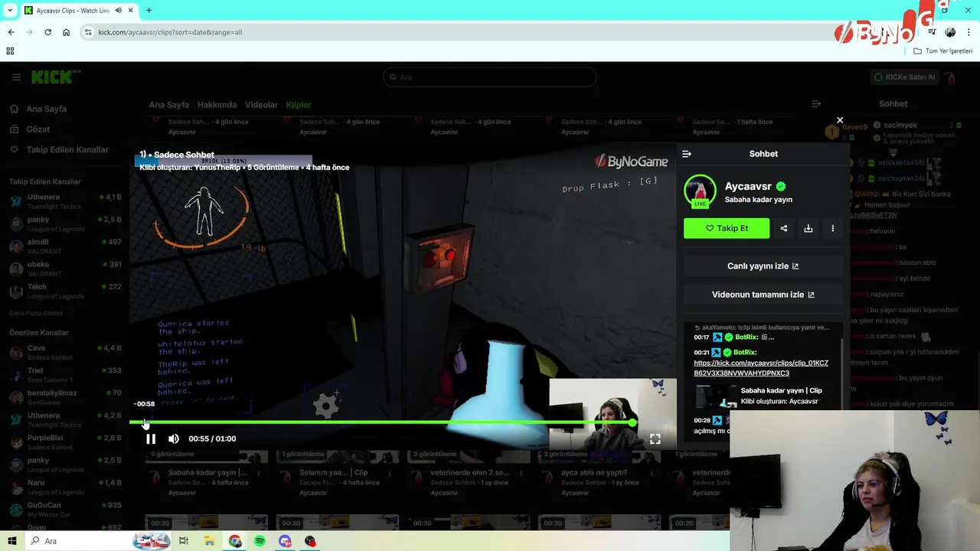This screenshot has width=980, height=551.
Task: Click Takip Et follow button
Action: pos(727,228)
